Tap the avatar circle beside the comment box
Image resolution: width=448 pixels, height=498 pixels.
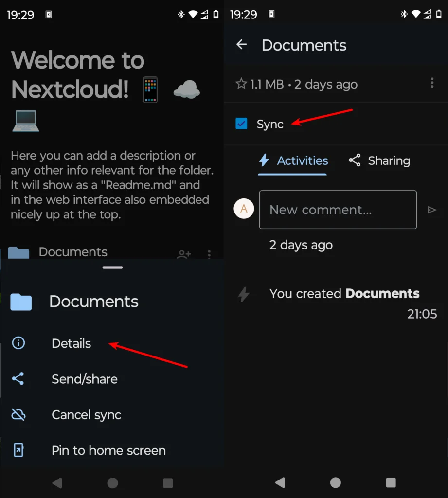243,209
